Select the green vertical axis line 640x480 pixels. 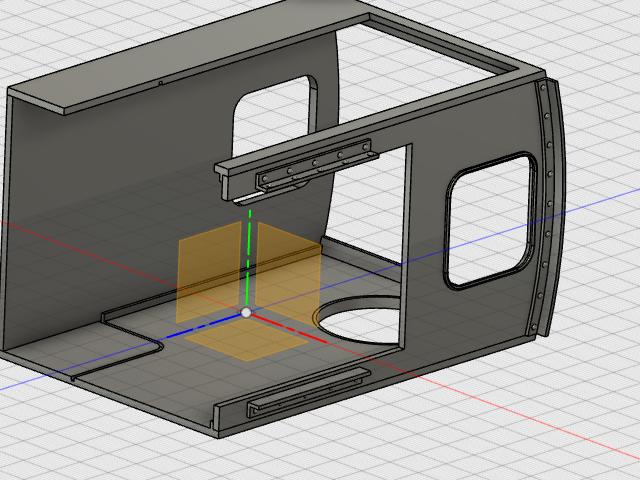click(248, 258)
